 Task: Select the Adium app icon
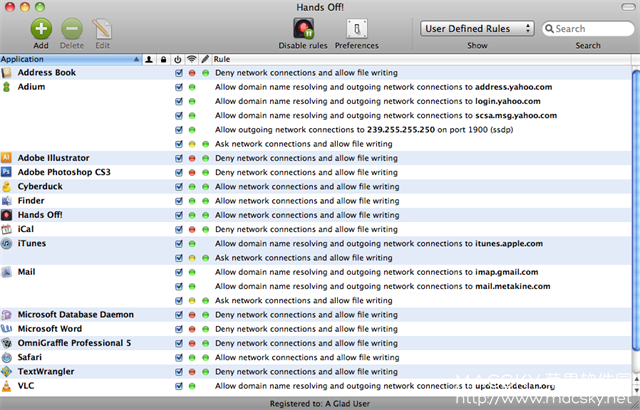[7, 87]
